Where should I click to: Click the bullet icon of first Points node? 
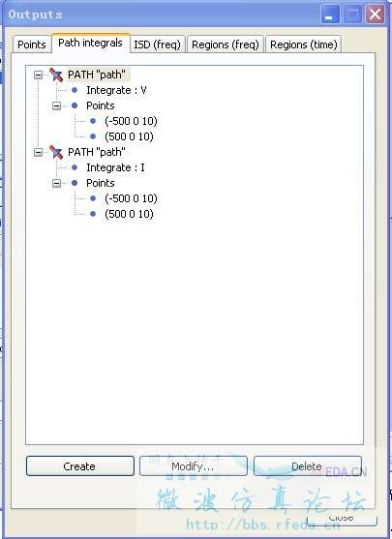coord(75,105)
